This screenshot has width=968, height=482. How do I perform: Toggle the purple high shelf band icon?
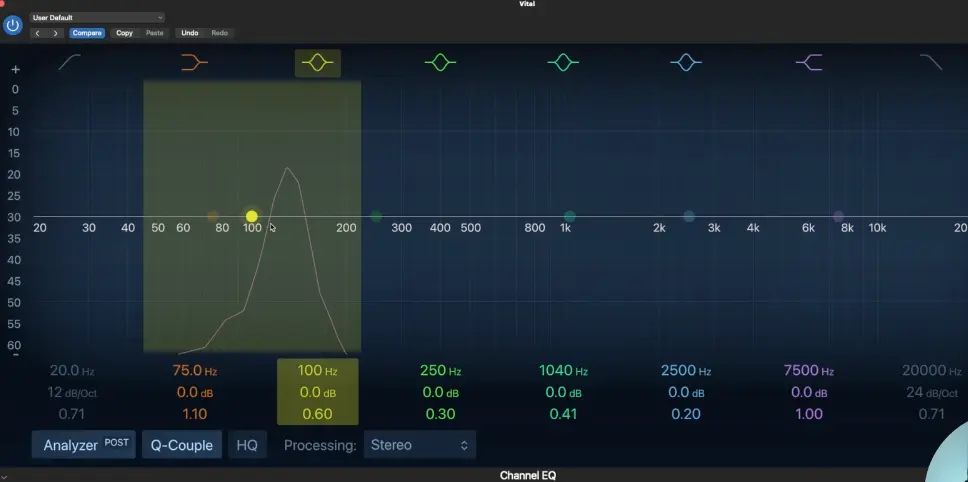[809, 62]
